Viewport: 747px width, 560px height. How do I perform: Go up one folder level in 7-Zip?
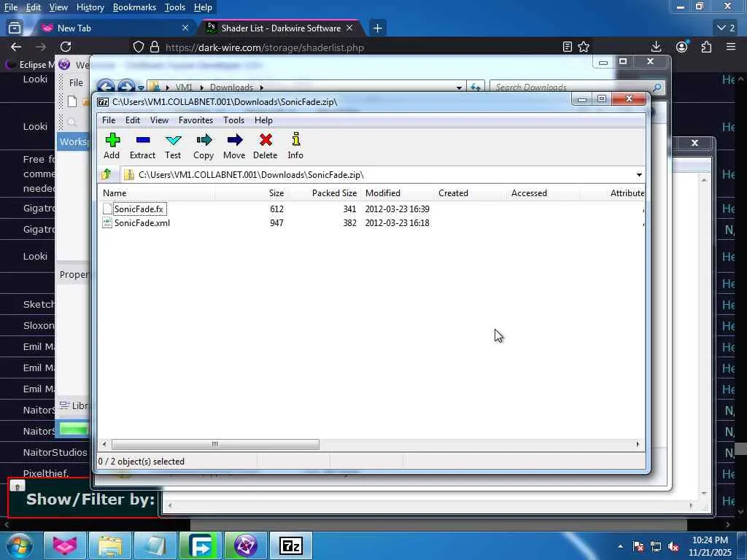click(107, 174)
